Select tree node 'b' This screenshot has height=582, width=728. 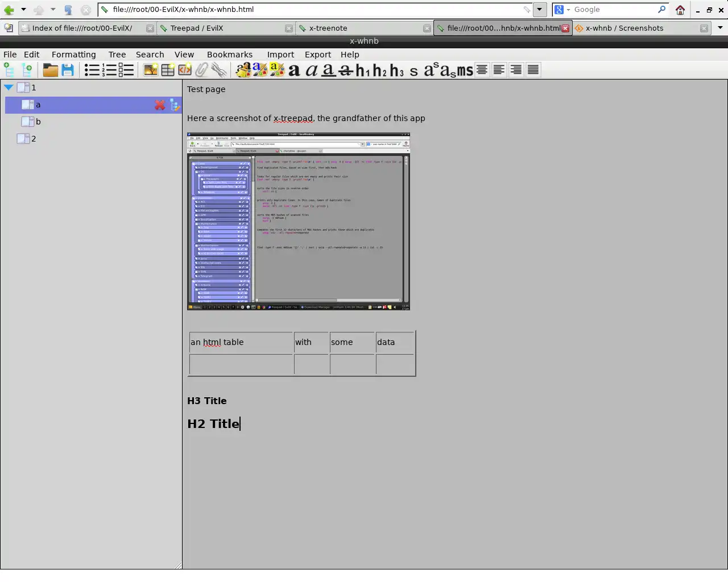pyautogui.click(x=38, y=122)
